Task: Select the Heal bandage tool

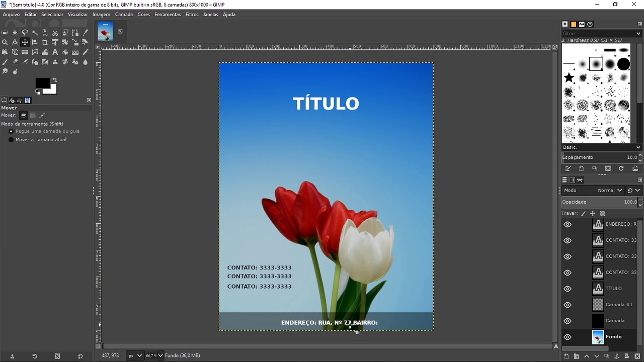Action: coord(65,62)
